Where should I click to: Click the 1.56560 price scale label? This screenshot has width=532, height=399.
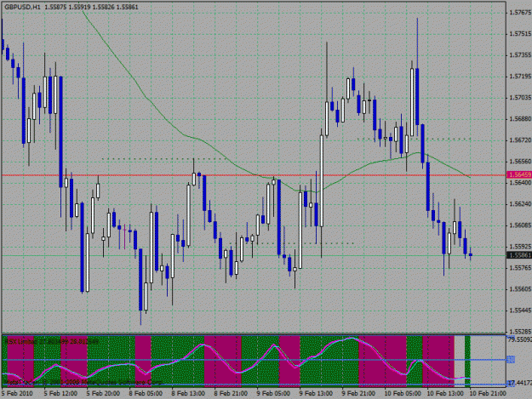click(520, 162)
